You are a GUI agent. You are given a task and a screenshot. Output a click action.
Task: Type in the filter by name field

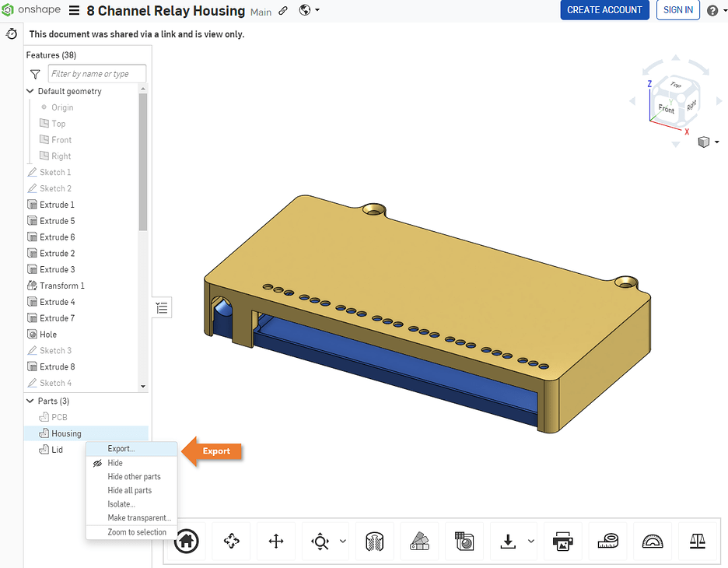96,73
